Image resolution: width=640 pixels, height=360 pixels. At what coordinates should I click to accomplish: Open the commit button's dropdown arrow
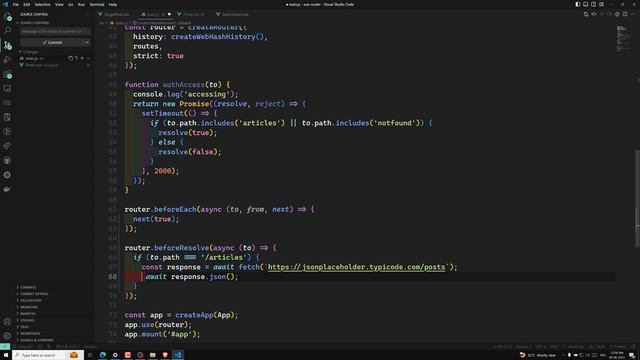pyautogui.click(x=87, y=42)
